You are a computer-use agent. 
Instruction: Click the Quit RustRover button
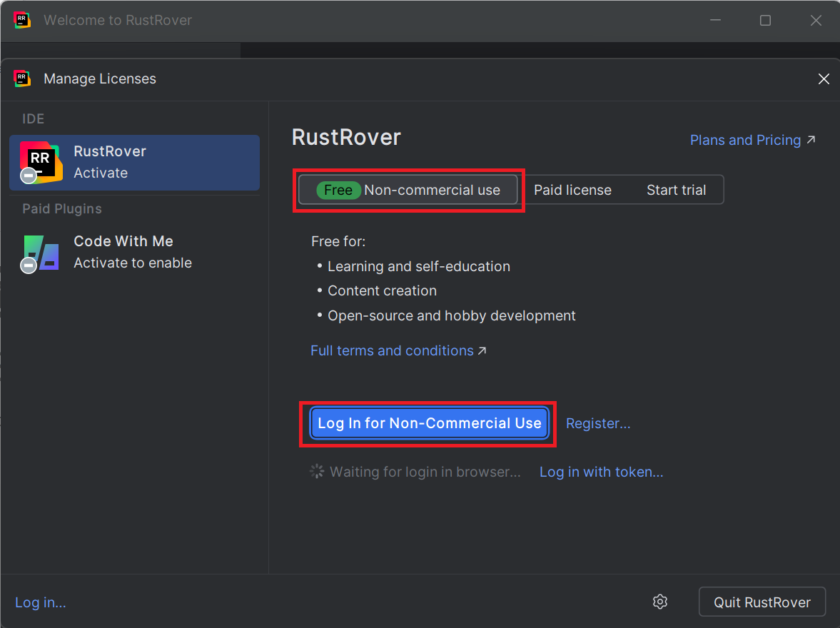(x=761, y=602)
